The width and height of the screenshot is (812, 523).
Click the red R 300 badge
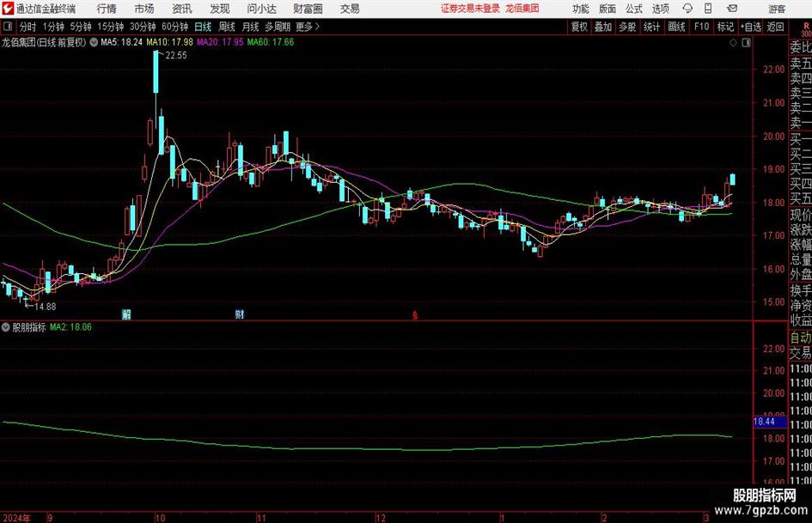pos(806,29)
